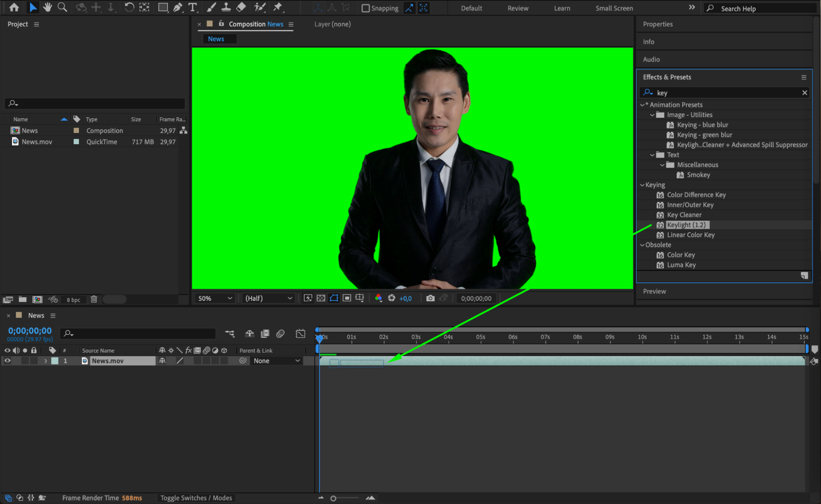Select the Zoom magnifier tool
This screenshot has width=821, height=504.
(x=62, y=7)
